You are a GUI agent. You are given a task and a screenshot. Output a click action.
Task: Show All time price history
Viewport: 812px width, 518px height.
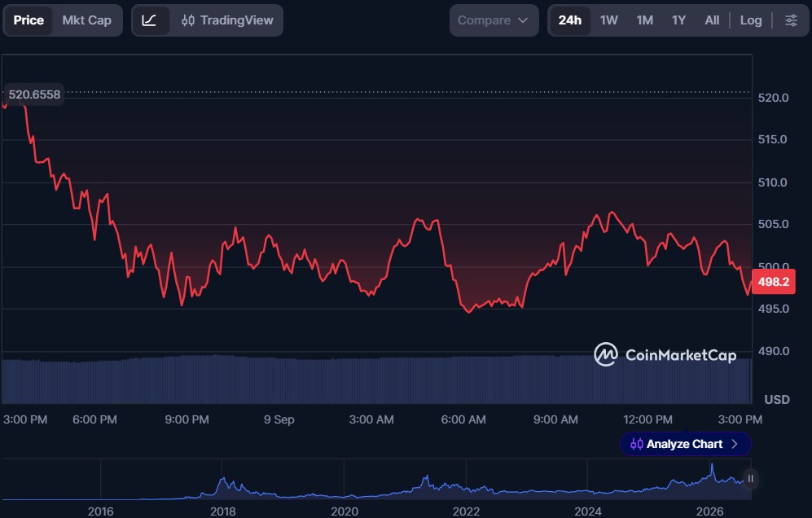tap(712, 20)
